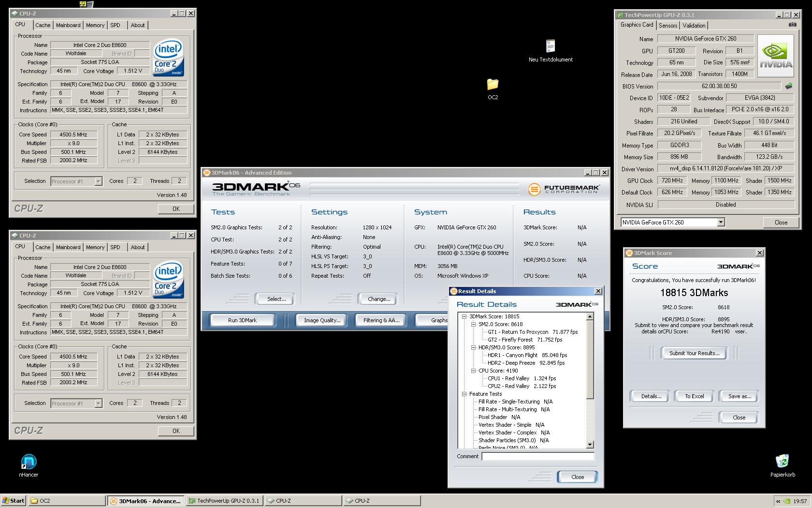812x508 pixels.
Task: Click Details... in 3DMark Score dialog
Action: (651, 396)
